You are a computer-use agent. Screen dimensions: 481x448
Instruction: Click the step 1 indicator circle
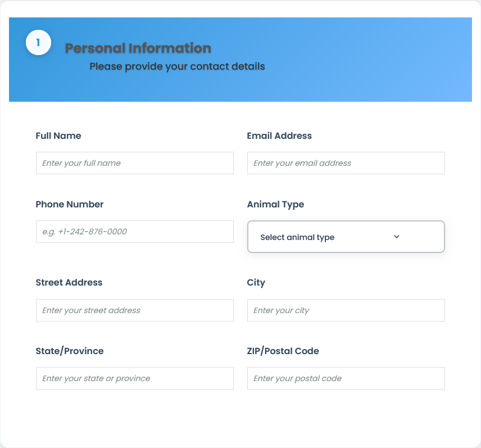point(38,42)
